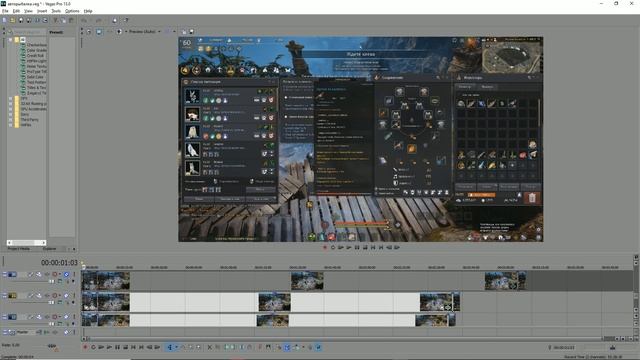Open the Preview (Auto) quality dropdown
This screenshot has height=360, width=640.
pos(144,31)
